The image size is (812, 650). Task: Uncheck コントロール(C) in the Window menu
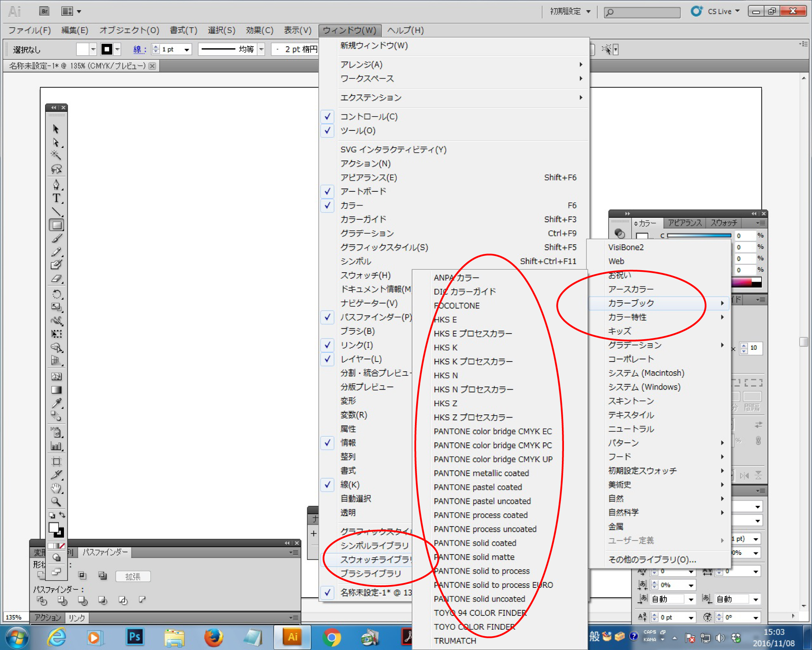(454, 117)
